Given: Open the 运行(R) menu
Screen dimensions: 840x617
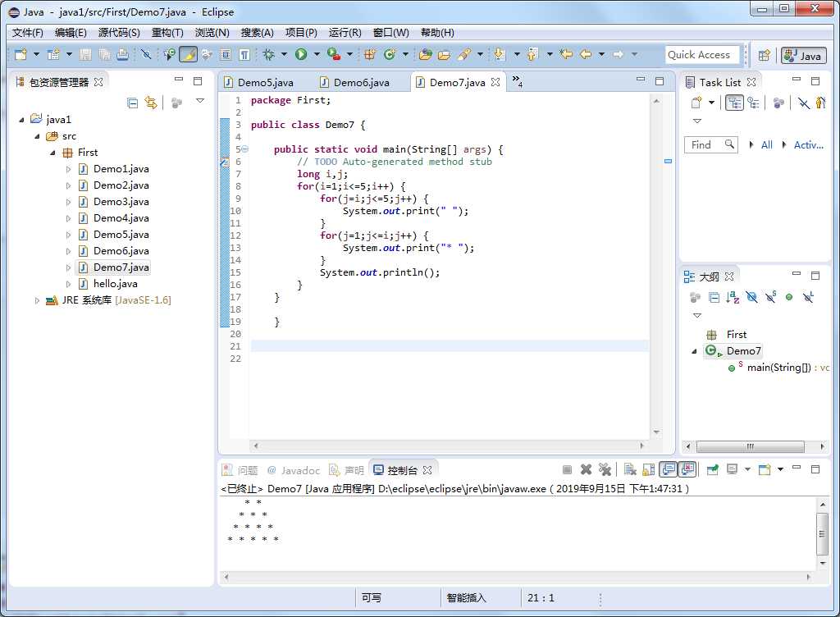Looking at the screenshot, I should tap(345, 33).
